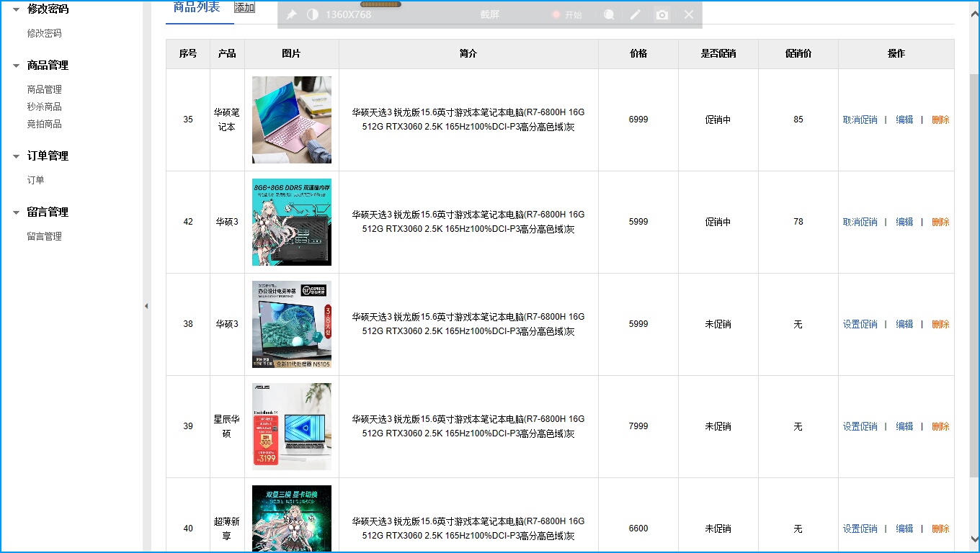
Task: Click the 促销价 column header
Action: point(798,54)
